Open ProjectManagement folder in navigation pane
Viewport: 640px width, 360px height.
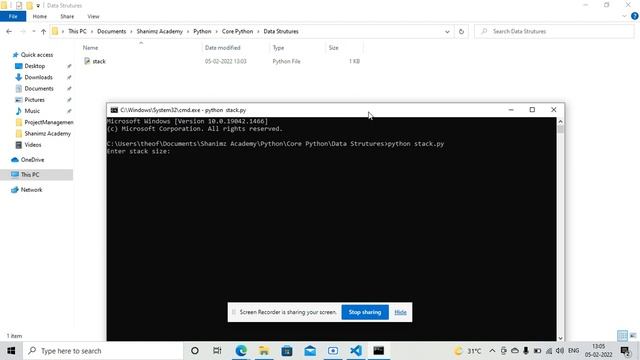point(49,122)
